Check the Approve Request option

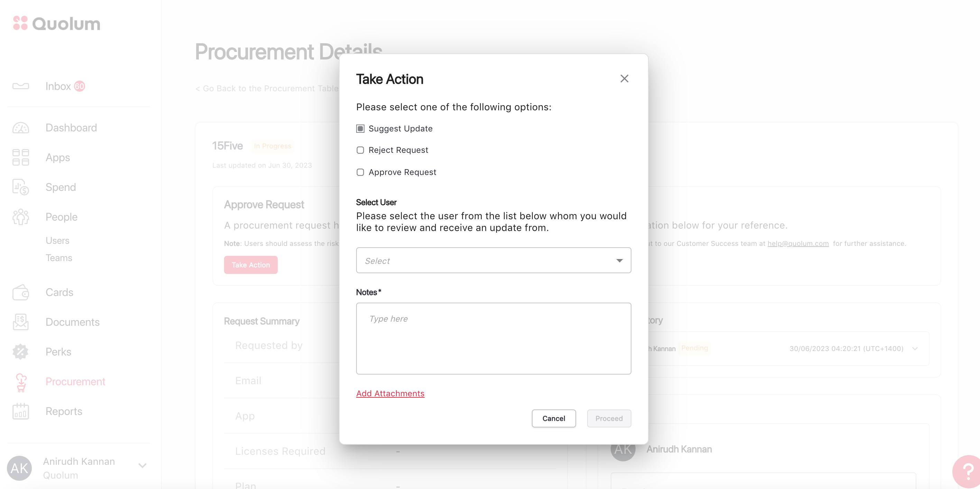[360, 172]
